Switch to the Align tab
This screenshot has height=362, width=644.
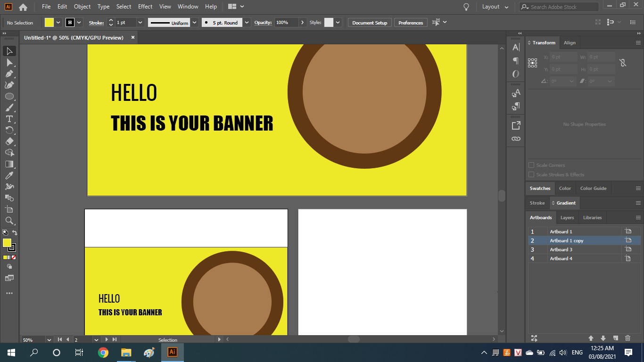click(x=570, y=42)
